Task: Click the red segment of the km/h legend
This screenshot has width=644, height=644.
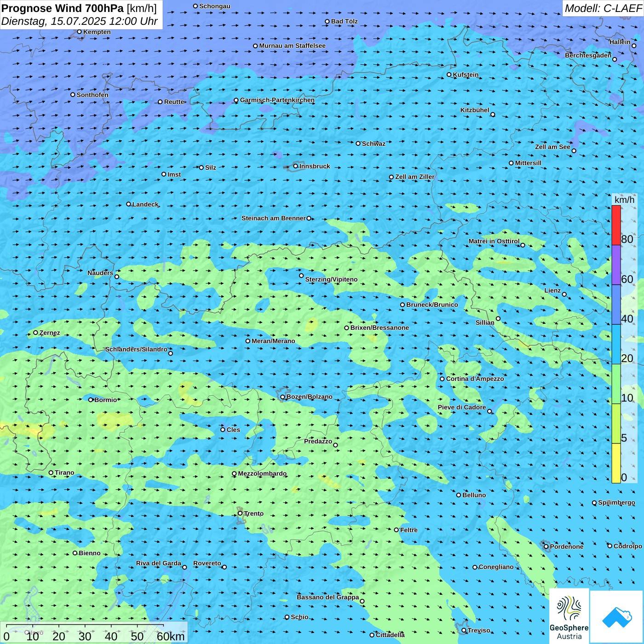Action: coord(616,225)
